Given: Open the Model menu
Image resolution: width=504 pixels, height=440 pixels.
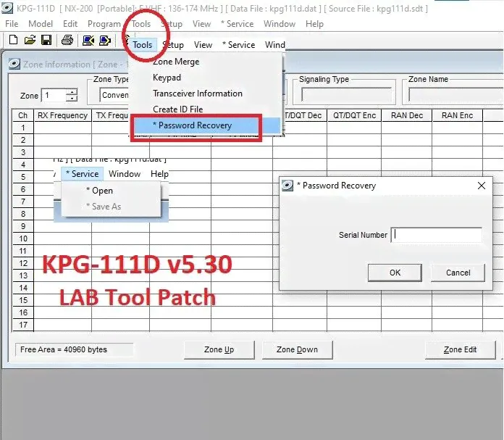Looking at the screenshot, I should click(39, 24).
